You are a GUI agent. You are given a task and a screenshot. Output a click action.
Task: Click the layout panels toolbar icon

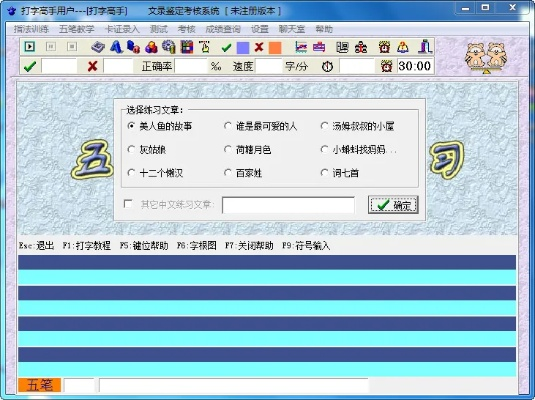click(342, 47)
